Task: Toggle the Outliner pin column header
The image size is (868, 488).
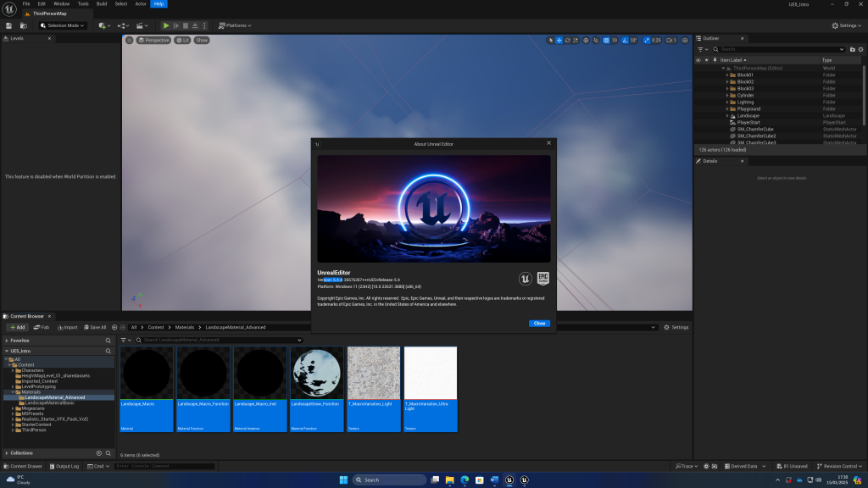Action: (715, 60)
